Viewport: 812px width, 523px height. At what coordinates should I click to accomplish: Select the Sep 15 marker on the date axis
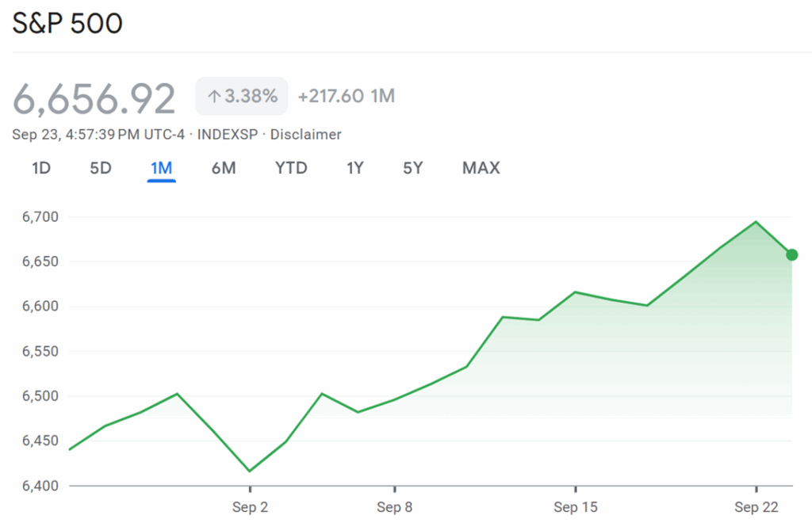[576, 507]
